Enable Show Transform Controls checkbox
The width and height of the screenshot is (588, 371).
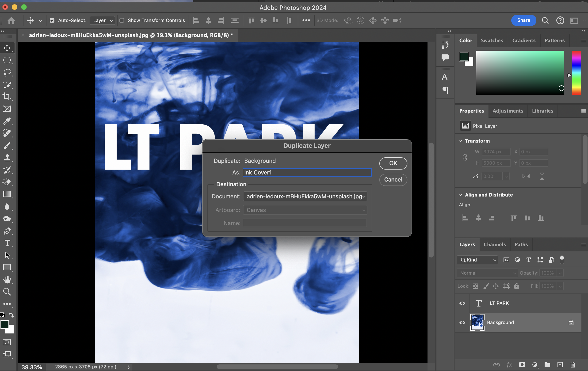pyautogui.click(x=122, y=20)
